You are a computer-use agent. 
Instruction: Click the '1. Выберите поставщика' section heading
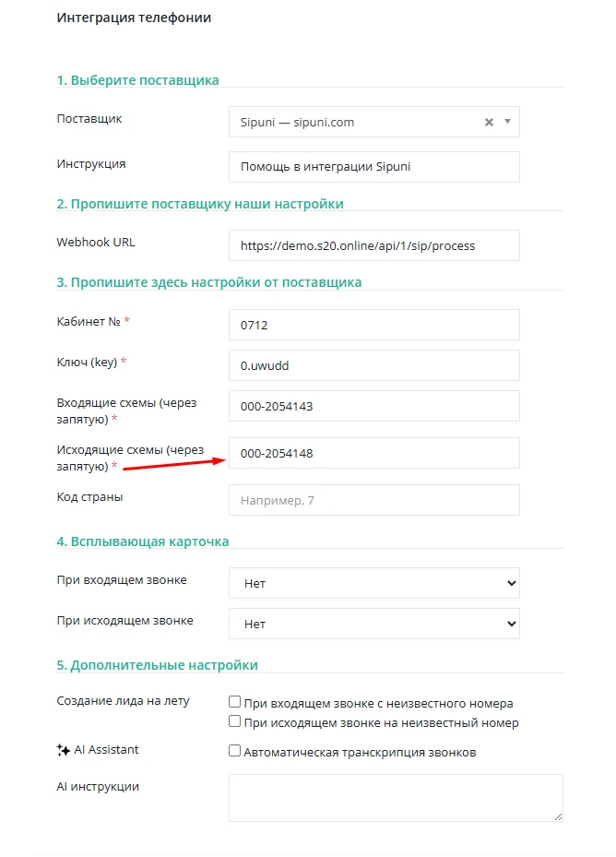pos(137,80)
